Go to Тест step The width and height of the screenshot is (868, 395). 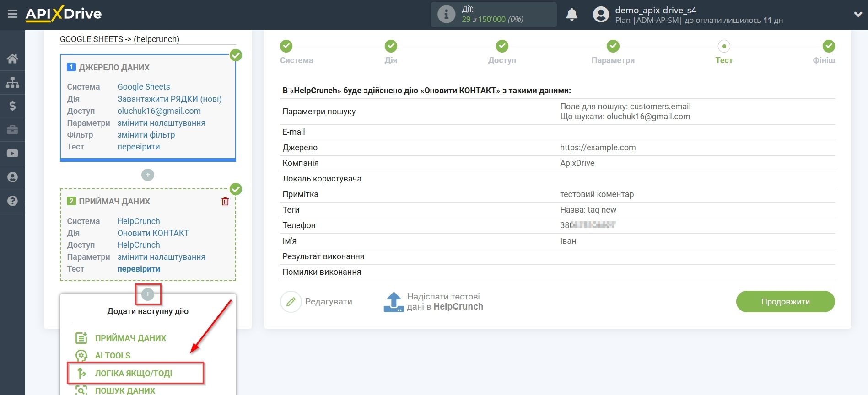[x=724, y=46]
